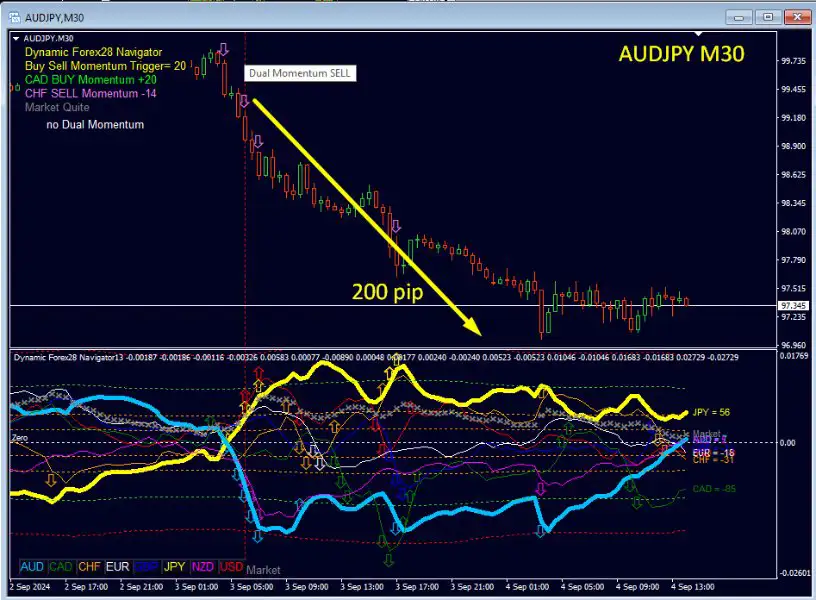The height and width of the screenshot is (600, 816).
Task: Toggle the CHF currency button
Action: pos(90,568)
